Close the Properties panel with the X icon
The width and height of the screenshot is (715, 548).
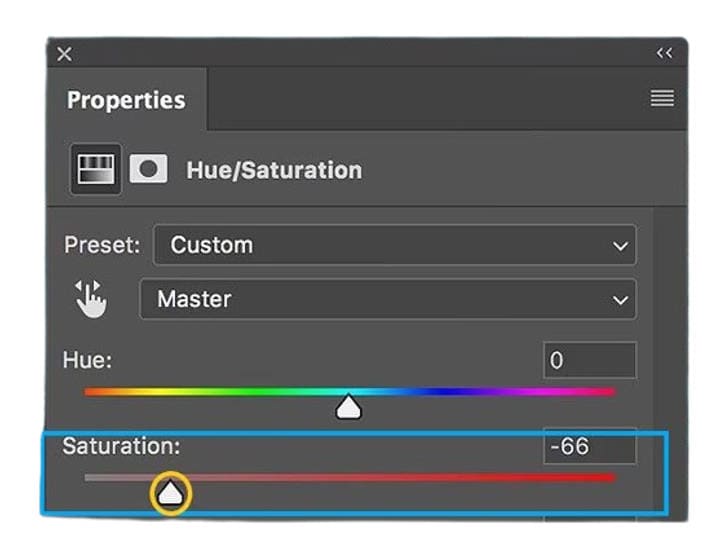coord(64,54)
